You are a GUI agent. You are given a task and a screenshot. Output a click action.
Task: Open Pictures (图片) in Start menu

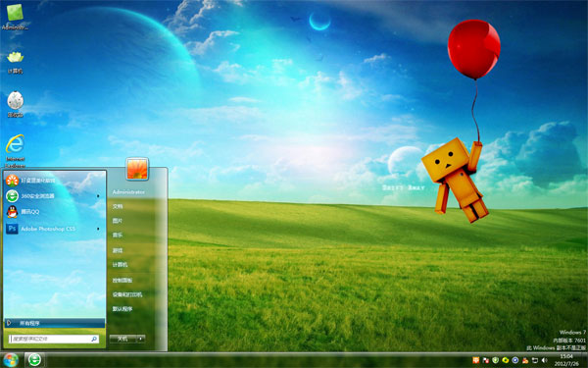tap(118, 221)
